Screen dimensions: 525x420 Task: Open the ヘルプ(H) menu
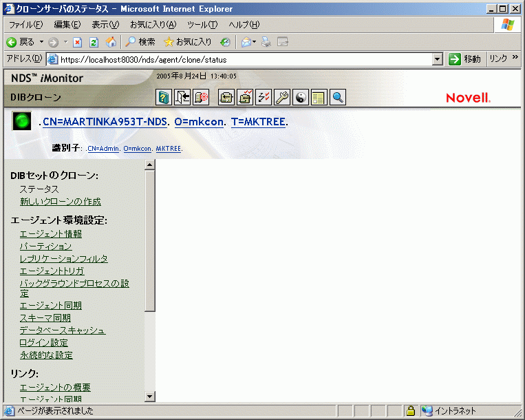[244, 25]
